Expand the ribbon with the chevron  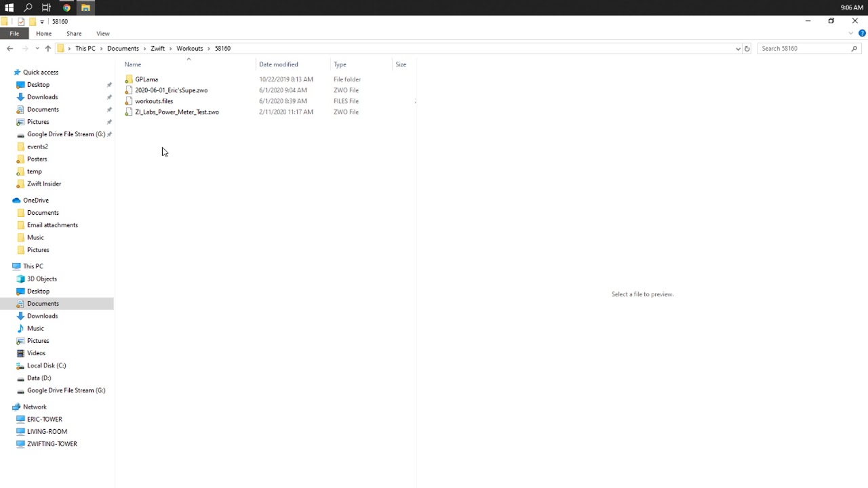point(851,33)
